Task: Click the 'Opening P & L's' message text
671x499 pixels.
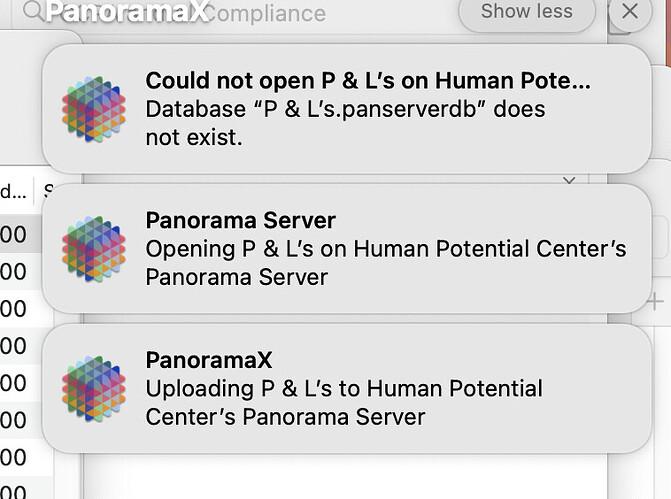Action: click(x=385, y=262)
